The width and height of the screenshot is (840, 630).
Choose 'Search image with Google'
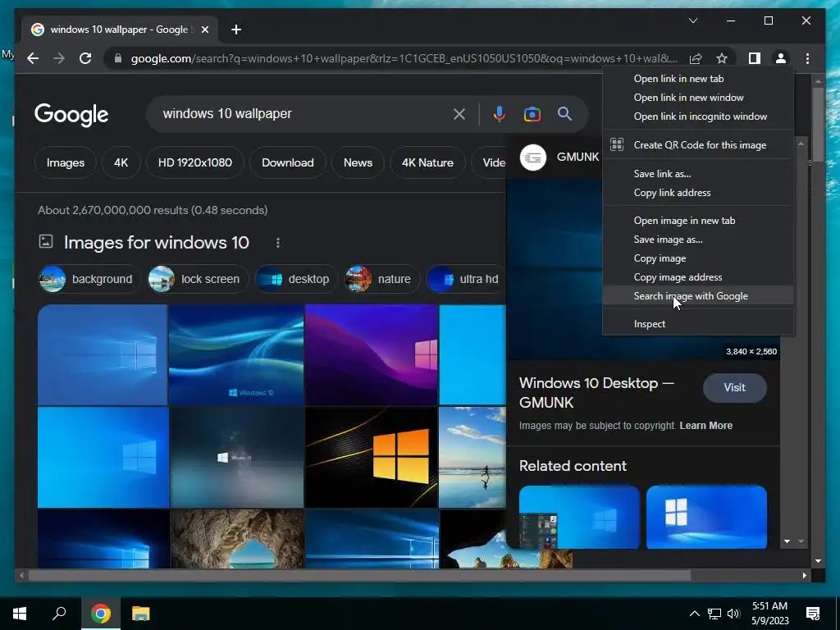pyautogui.click(x=698, y=295)
